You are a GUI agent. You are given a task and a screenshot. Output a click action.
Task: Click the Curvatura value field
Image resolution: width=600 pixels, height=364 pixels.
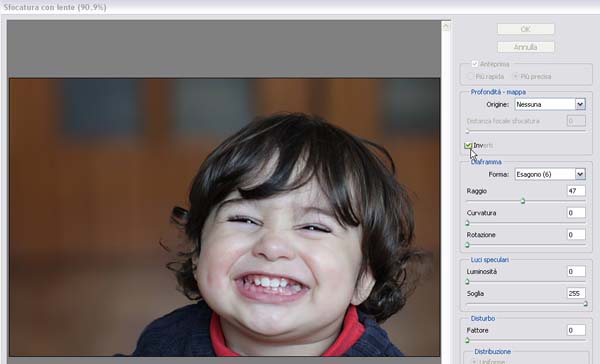point(576,213)
